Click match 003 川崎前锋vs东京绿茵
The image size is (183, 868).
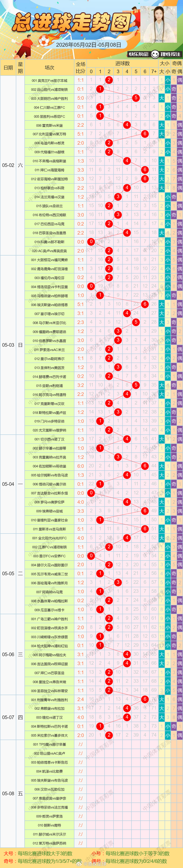tap(49, 637)
